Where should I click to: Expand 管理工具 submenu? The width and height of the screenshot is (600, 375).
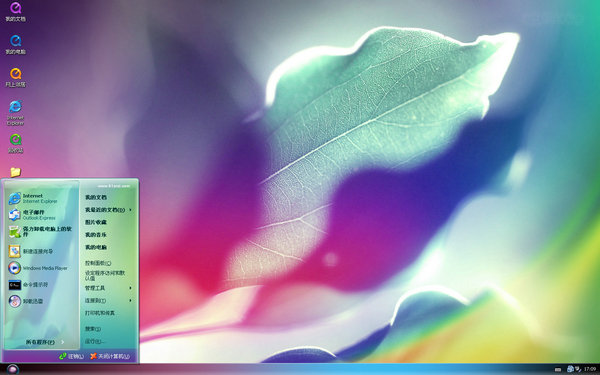pyautogui.click(x=130, y=288)
